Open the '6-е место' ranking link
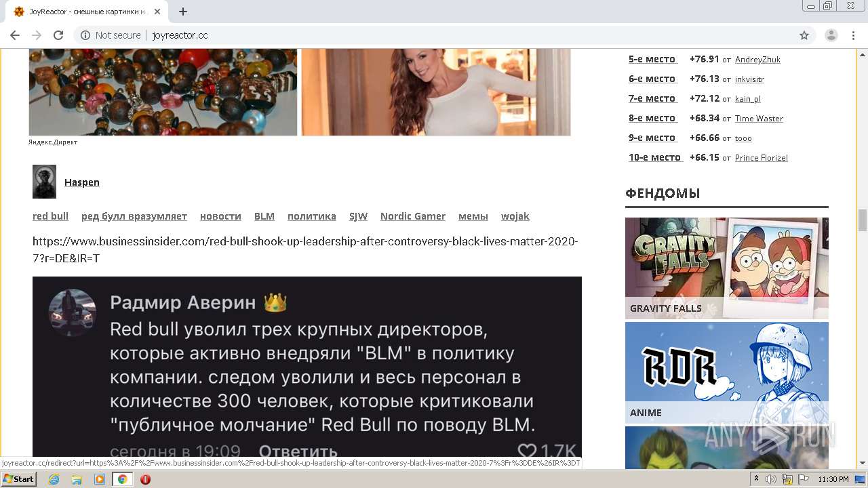The width and height of the screenshot is (868, 488). (652, 79)
